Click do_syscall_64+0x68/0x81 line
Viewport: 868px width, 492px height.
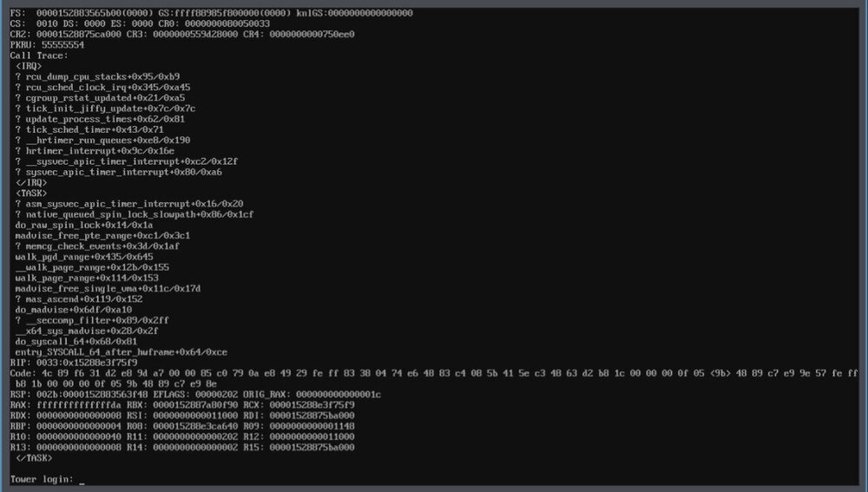coord(76,342)
